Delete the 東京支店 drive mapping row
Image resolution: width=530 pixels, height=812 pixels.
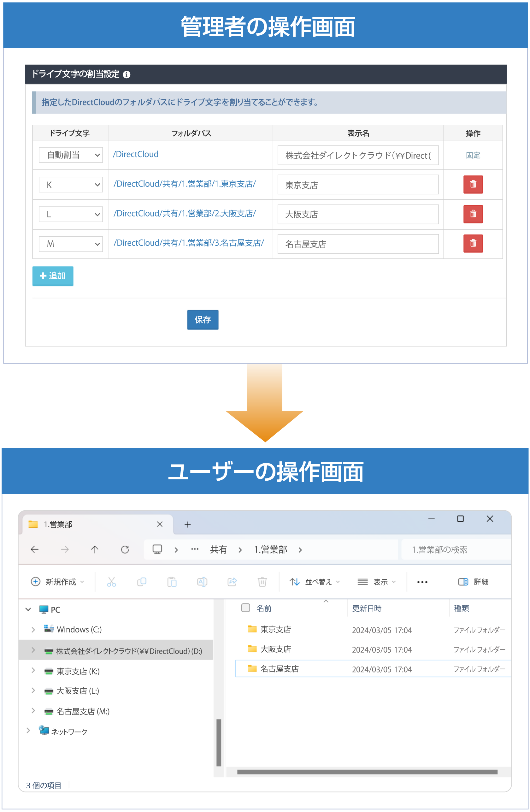pos(473,184)
